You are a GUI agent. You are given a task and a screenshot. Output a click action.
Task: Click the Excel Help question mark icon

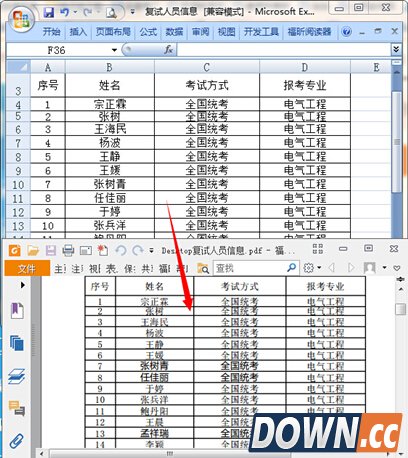tap(347, 32)
